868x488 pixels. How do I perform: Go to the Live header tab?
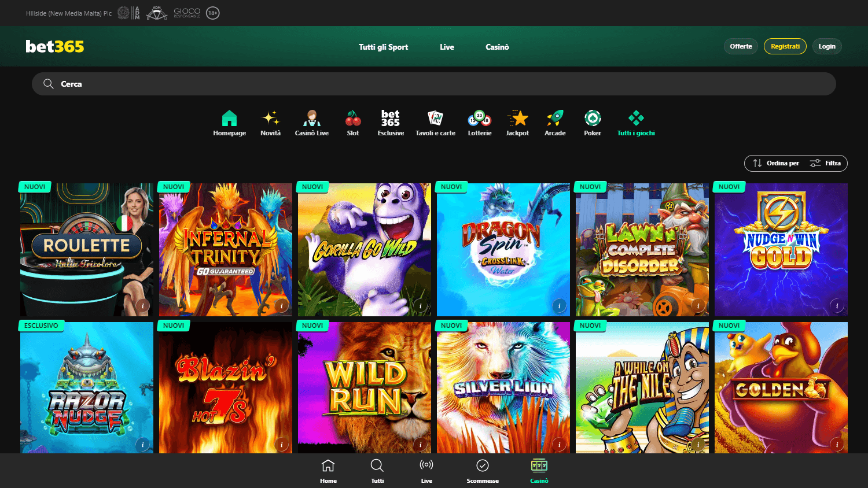(x=447, y=47)
